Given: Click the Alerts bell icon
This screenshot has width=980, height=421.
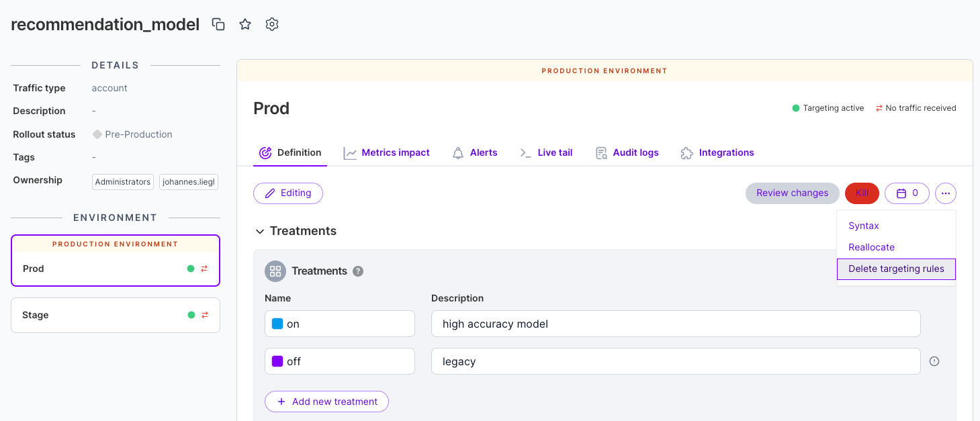Looking at the screenshot, I should 458,153.
